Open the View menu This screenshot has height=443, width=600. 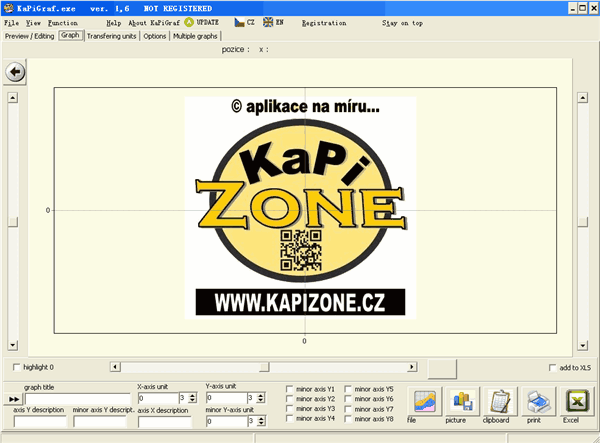coord(33,23)
